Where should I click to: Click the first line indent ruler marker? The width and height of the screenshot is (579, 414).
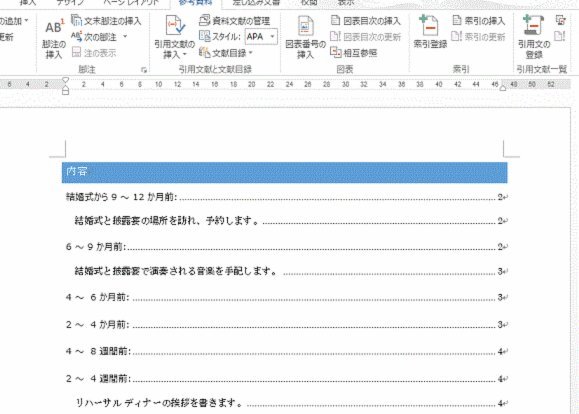click(65, 80)
